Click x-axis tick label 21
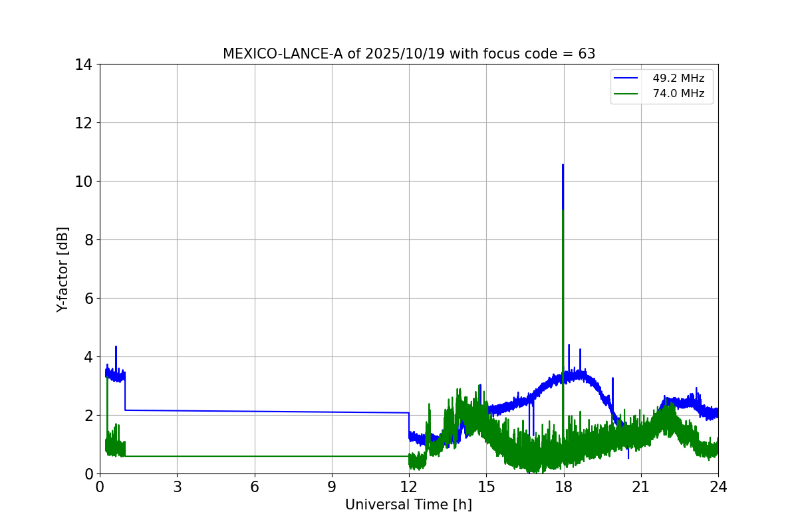The width and height of the screenshot is (798, 532). pyautogui.click(x=641, y=487)
